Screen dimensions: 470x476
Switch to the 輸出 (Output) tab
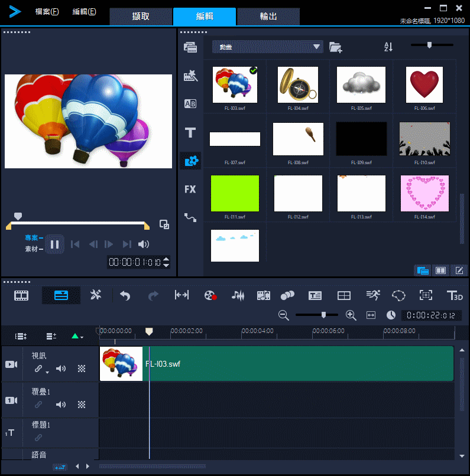pyautogui.click(x=268, y=17)
